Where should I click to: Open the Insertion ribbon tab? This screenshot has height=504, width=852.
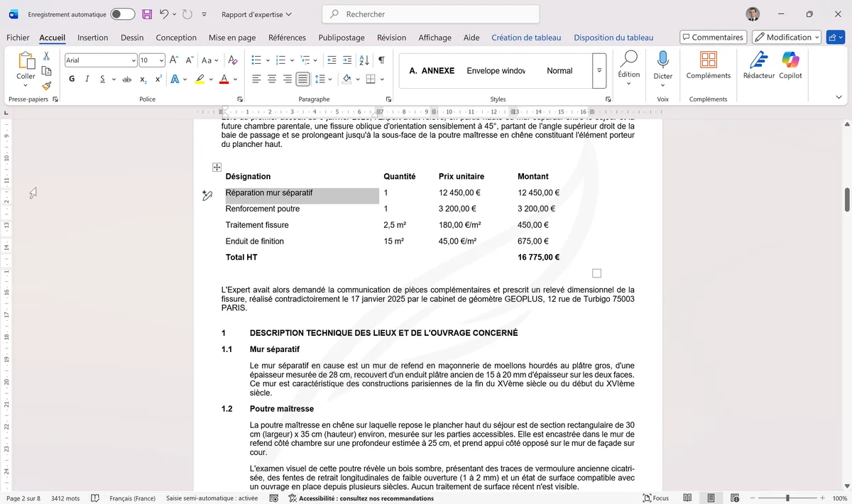92,38
